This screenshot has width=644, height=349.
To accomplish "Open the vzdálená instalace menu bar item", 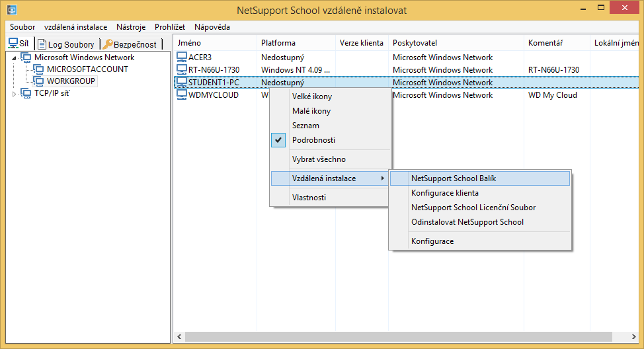I will pos(75,27).
